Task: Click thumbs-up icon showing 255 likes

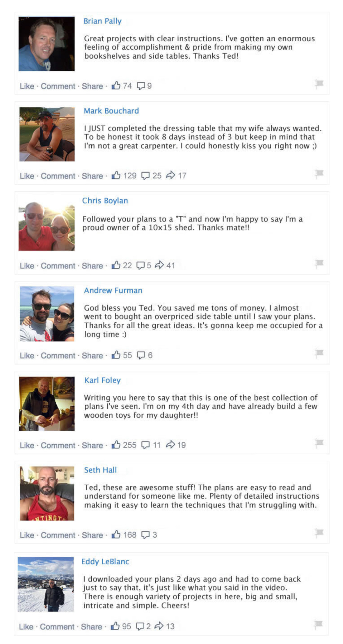Action: tap(116, 444)
